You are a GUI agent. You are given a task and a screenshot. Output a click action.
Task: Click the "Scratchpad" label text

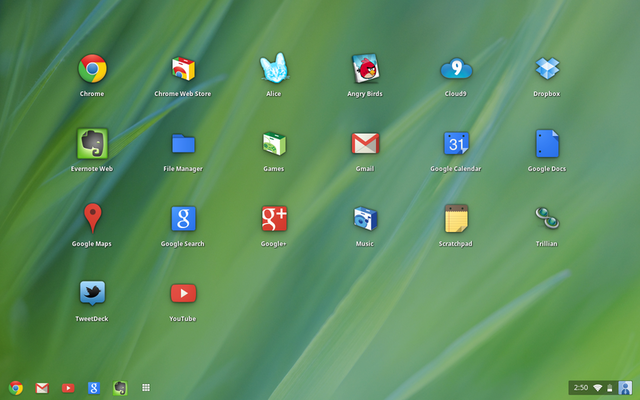[x=456, y=244]
